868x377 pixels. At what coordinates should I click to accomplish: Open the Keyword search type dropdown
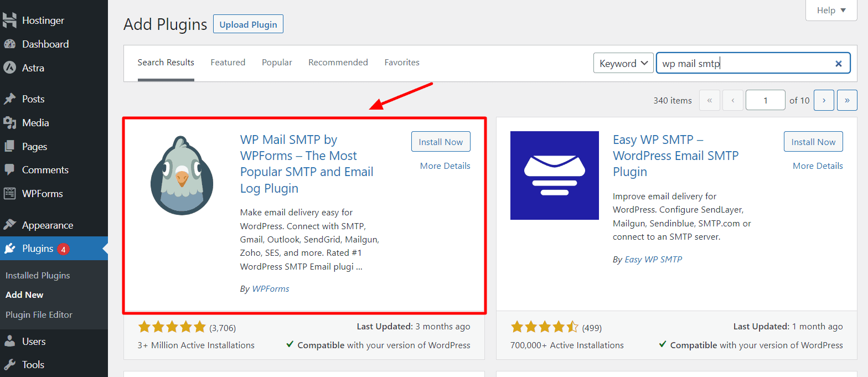click(x=623, y=64)
